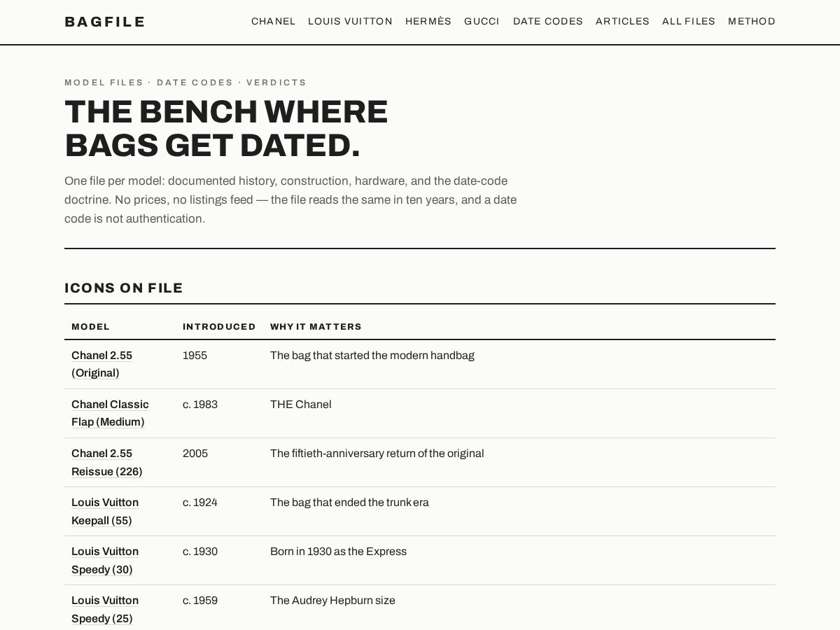Click the c. 1924 cell

click(x=200, y=503)
